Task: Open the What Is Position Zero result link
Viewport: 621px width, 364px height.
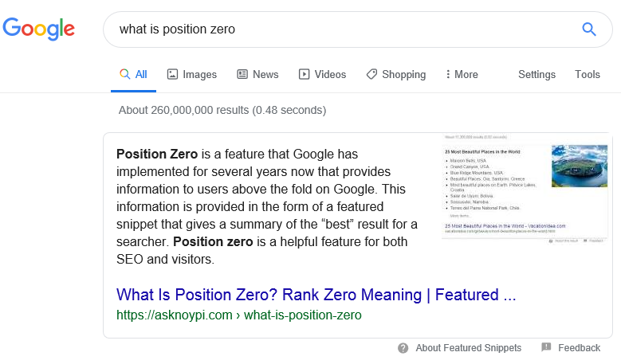Action: (x=316, y=295)
